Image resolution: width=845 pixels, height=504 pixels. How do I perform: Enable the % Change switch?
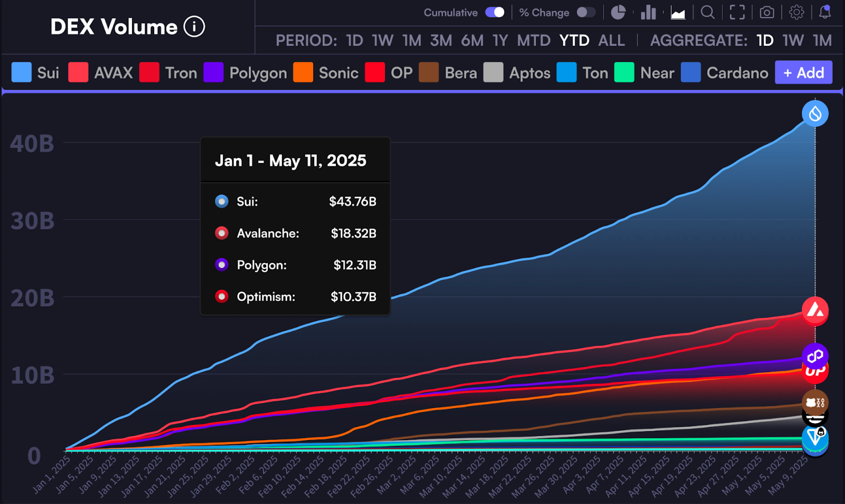click(586, 13)
